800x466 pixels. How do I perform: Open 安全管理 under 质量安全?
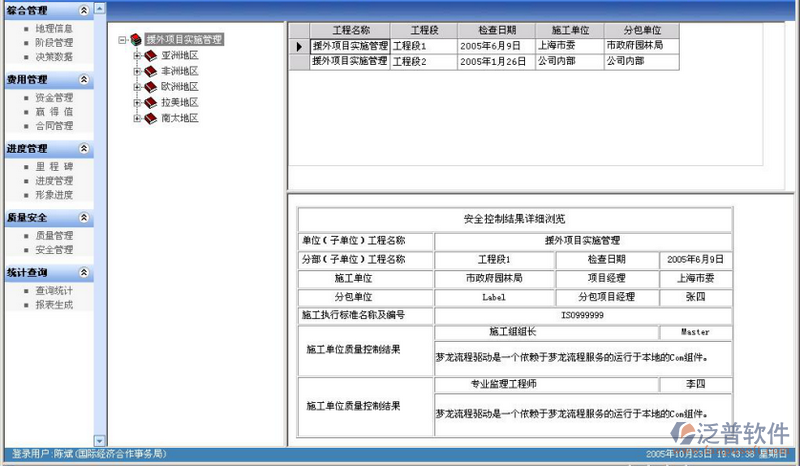click(54, 250)
